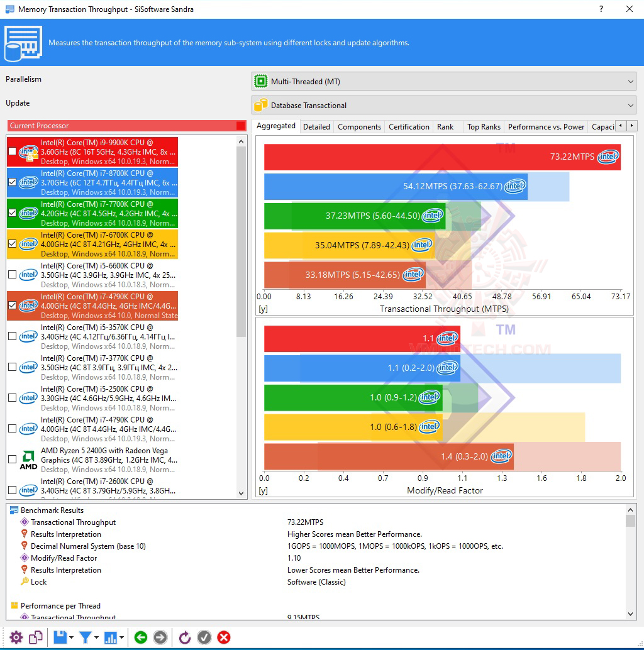Click the Lock key icon in results
Image resolution: width=644 pixels, height=650 pixels.
25,581
